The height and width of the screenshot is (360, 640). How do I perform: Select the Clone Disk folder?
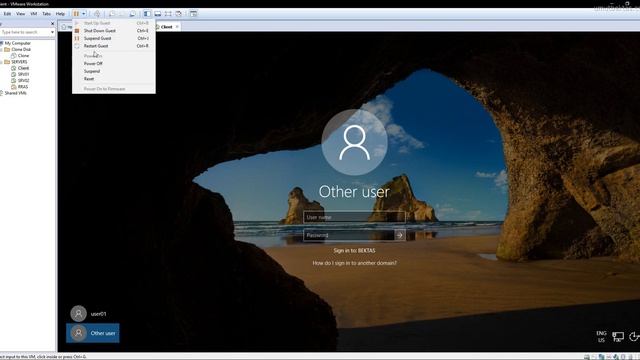[x=21, y=49]
